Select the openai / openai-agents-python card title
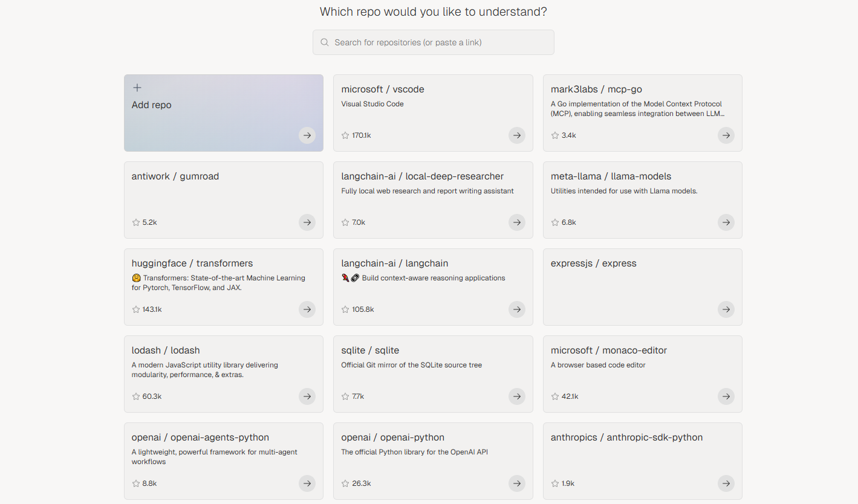Image resolution: width=858 pixels, height=504 pixels. [x=200, y=438]
